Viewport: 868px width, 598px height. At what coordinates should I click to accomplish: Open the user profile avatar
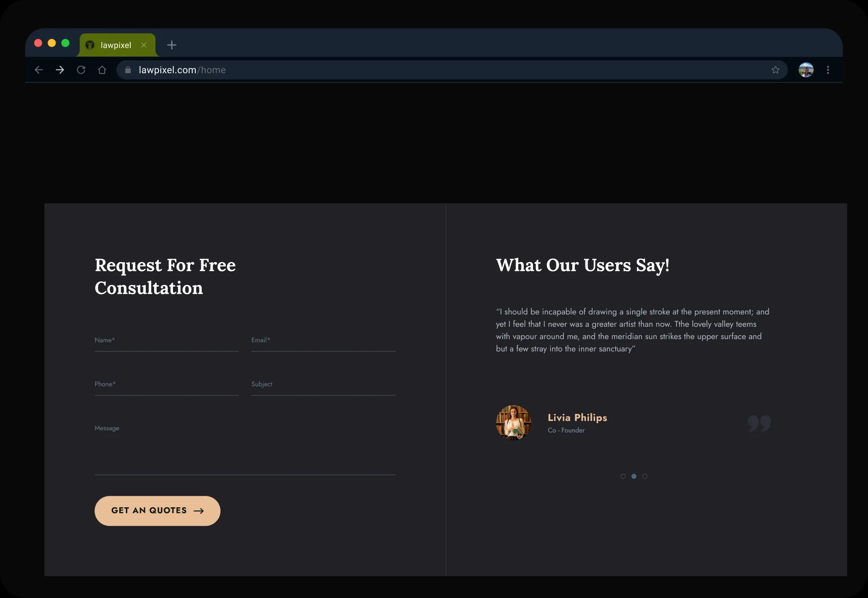(x=806, y=70)
